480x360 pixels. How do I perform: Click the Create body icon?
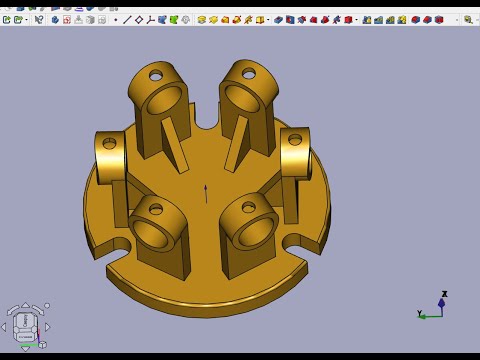click(x=55, y=20)
